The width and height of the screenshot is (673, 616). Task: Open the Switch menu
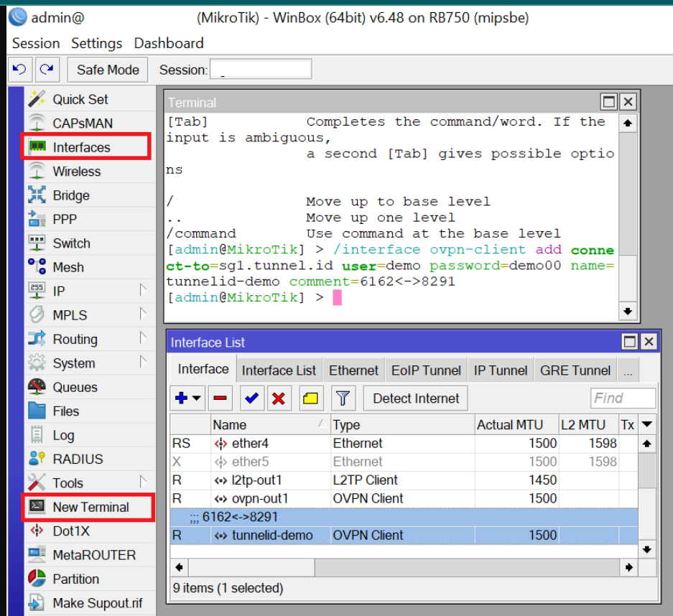pyautogui.click(x=90, y=243)
